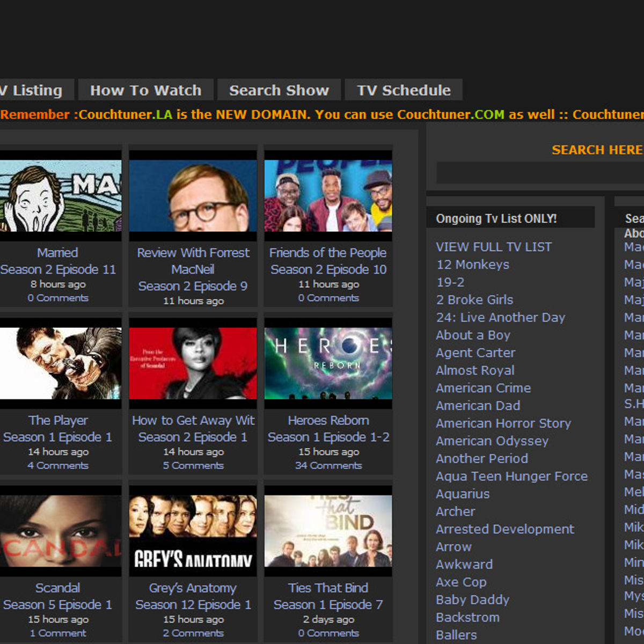Screen dimensions: 644x644
Task: Open the Heroes Reborn thumbnail
Action: click(328, 363)
